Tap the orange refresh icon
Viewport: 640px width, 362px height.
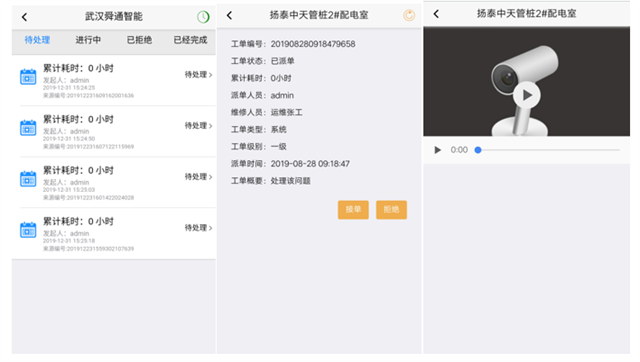click(409, 16)
